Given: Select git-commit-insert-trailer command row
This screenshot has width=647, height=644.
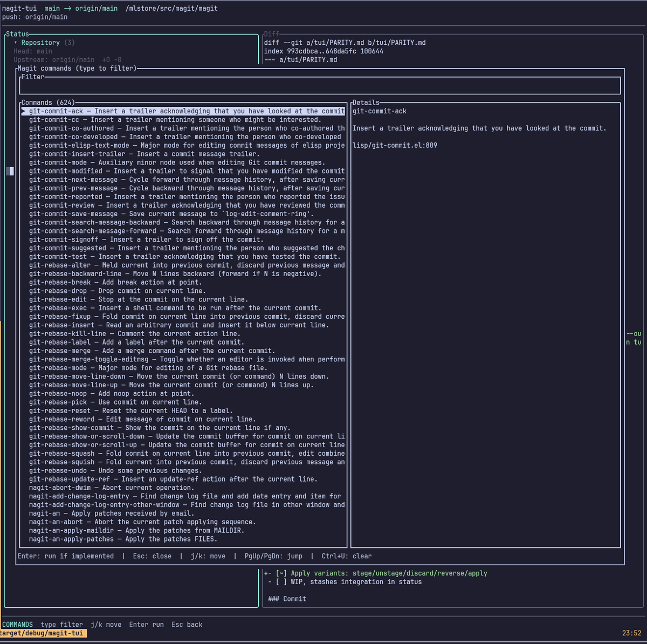Looking at the screenshot, I should coord(183,154).
